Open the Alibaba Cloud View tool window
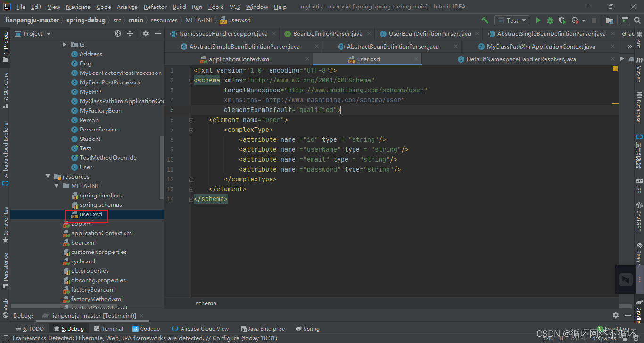 [x=200, y=329]
